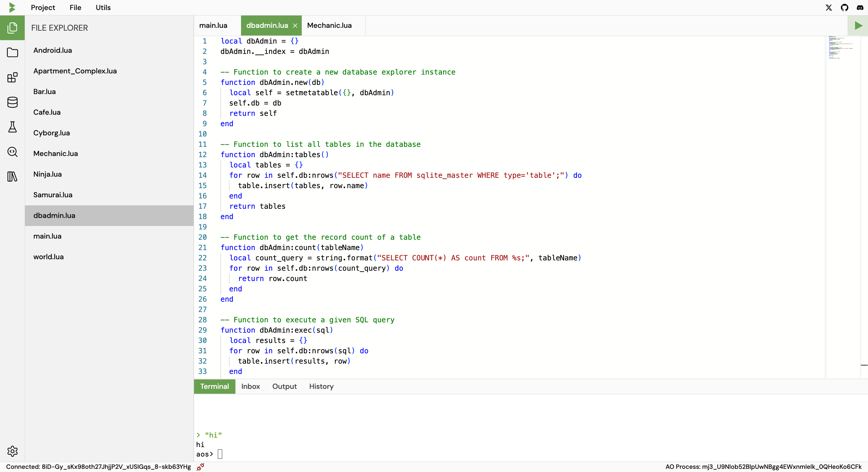868x472 pixels.
Task: Click the Inbox tab in terminal
Action: click(250, 386)
